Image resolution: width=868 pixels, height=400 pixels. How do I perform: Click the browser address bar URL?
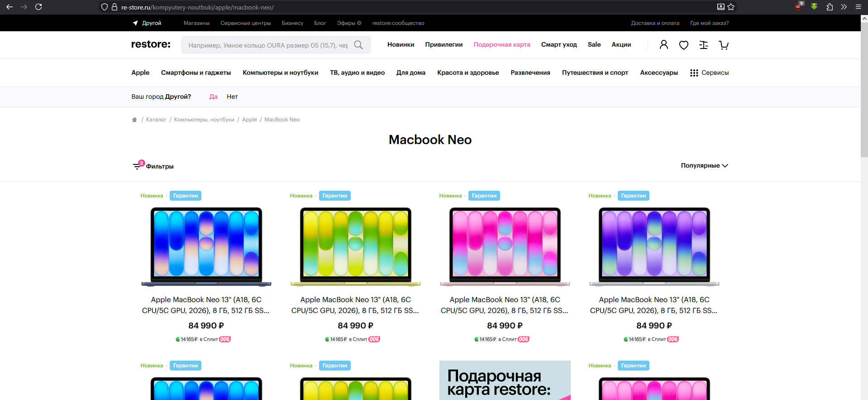(197, 7)
